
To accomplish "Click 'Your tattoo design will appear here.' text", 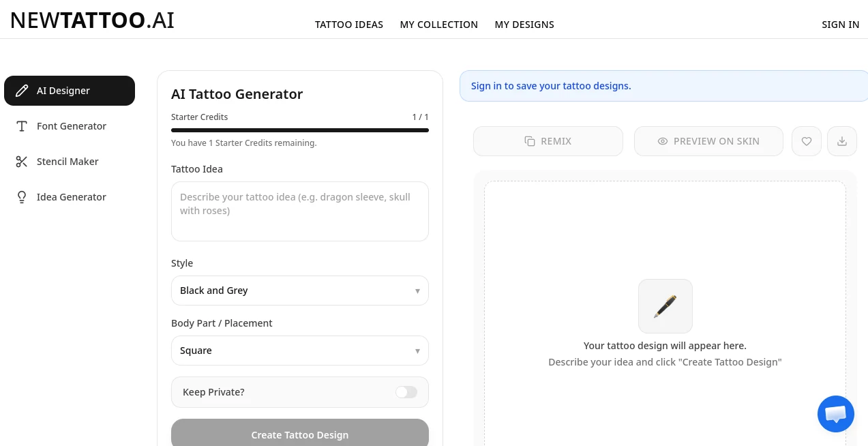I will tap(665, 346).
